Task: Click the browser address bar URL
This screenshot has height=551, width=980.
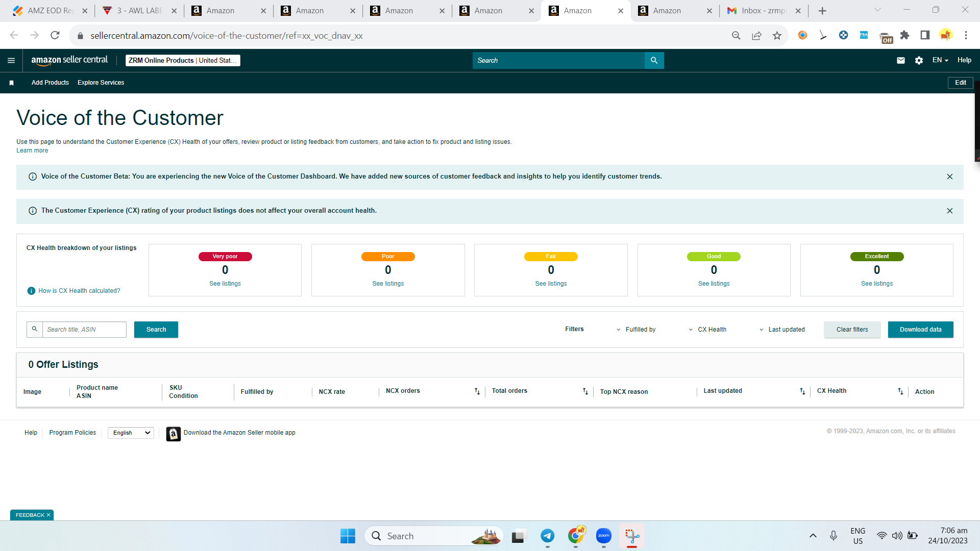Action: coord(227,35)
